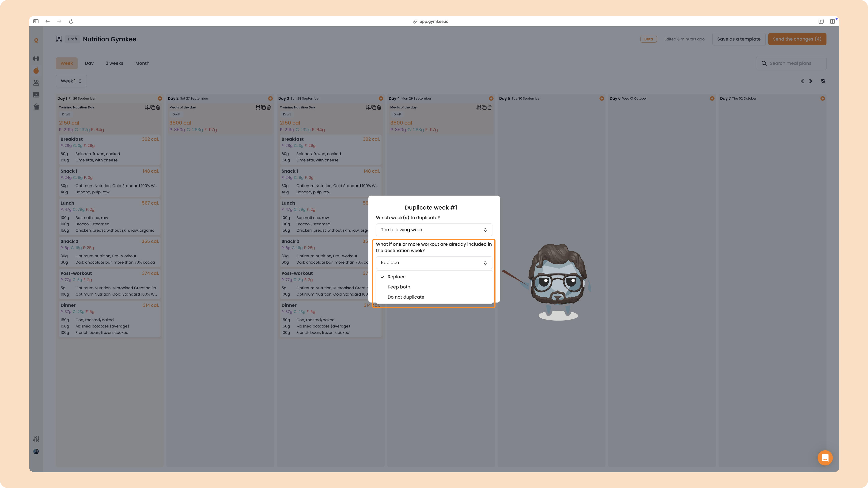Open Day 1 Dinner meal card

[x=110, y=319]
